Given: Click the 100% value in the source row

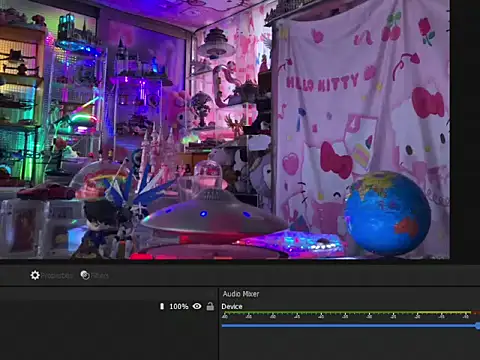Looking at the screenshot, I should pyautogui.click(x=179, y=306).
